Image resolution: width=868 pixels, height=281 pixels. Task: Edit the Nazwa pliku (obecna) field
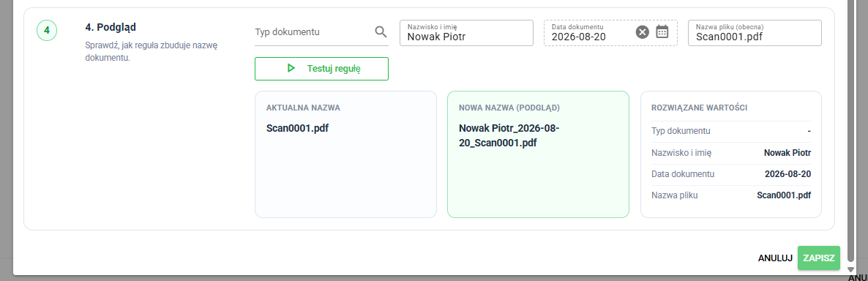[x=755, y=33]
